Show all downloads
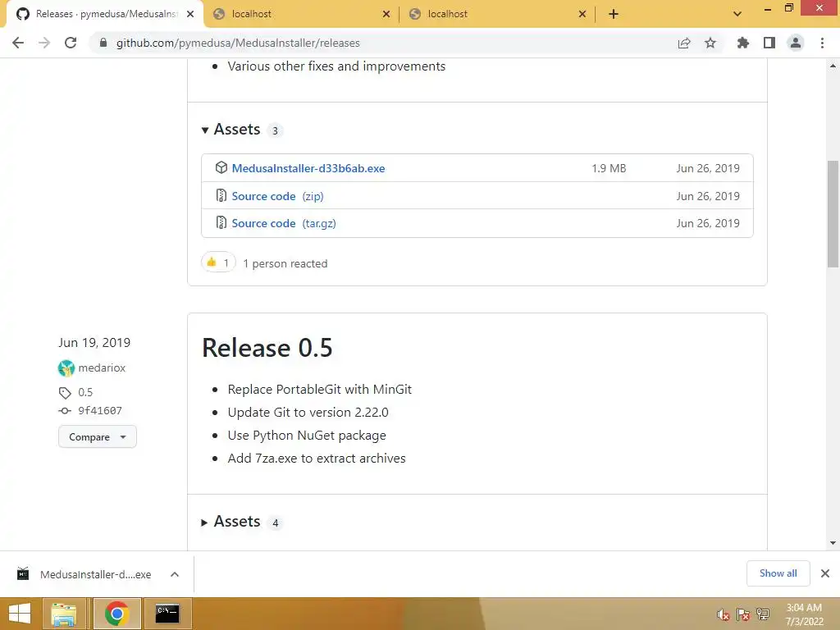Image resolution: width=840 pixels, height=630 pixels. (x=778, y=573)
